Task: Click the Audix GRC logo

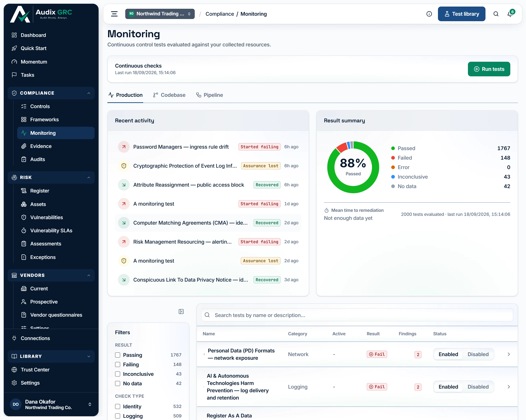Action: pos(41,14)
